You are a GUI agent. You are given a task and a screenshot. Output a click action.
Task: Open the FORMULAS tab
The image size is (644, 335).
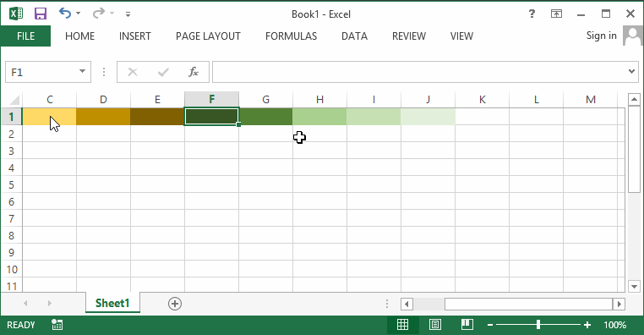click(x=291, y=36)
